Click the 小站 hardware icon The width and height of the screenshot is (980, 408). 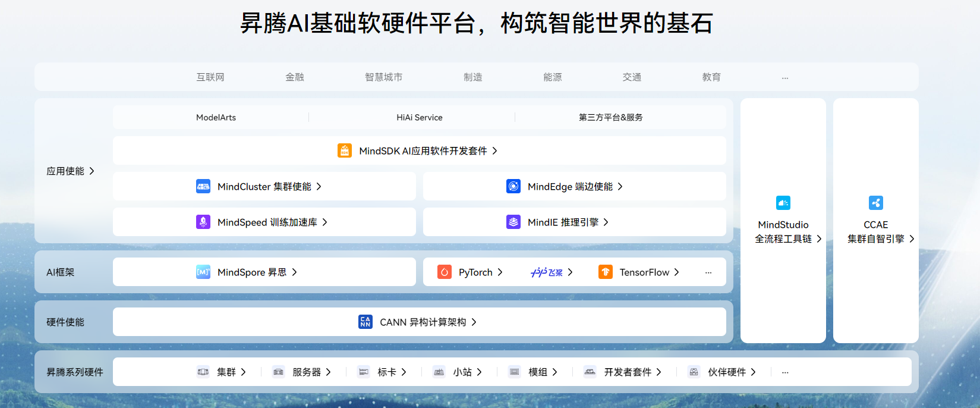point(439,372)
